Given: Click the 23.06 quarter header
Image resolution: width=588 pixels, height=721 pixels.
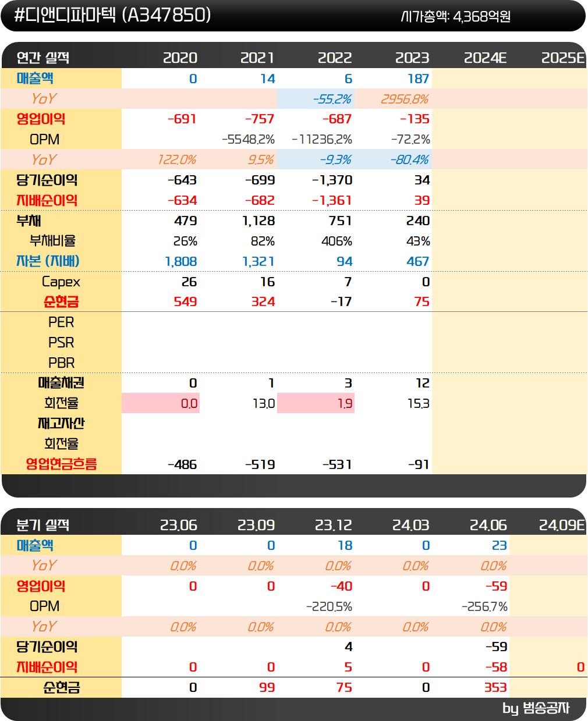Looking at the screenshot, I should [179, 525].
